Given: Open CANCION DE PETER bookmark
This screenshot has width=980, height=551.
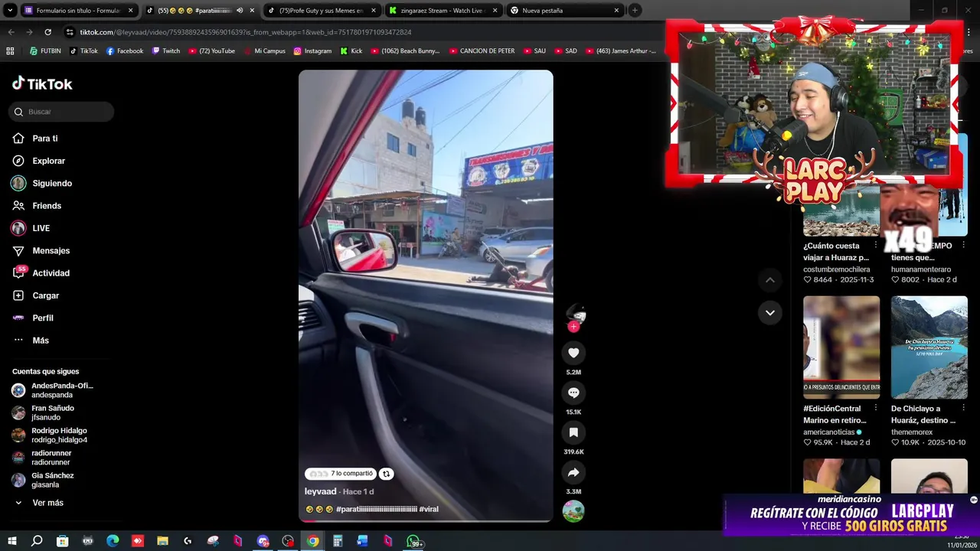Looking at the screenshot, I should click(482, 51).
